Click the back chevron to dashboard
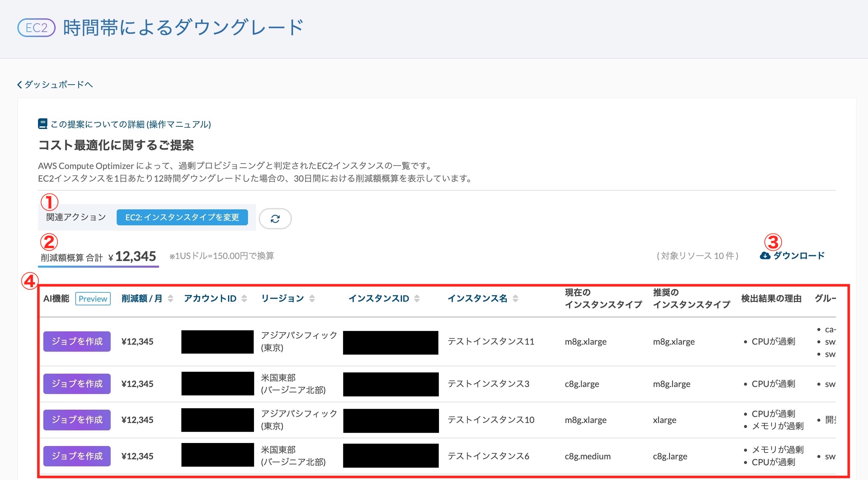 [20, 84]
